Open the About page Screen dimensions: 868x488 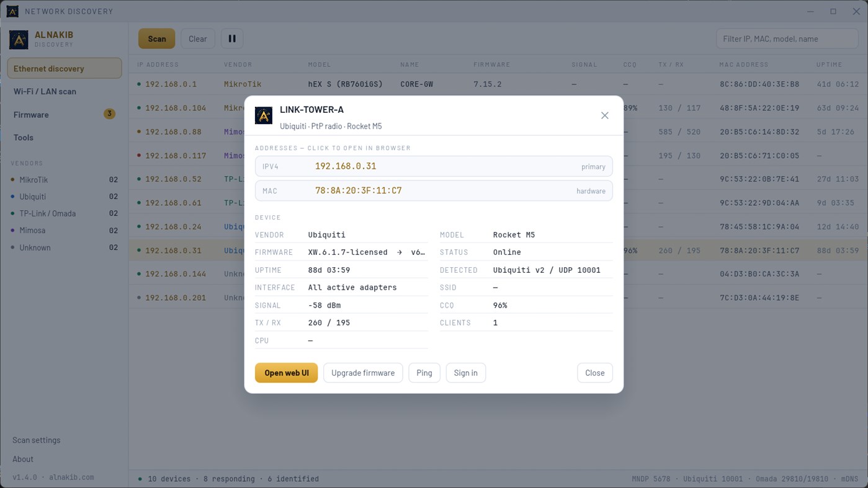23,459
